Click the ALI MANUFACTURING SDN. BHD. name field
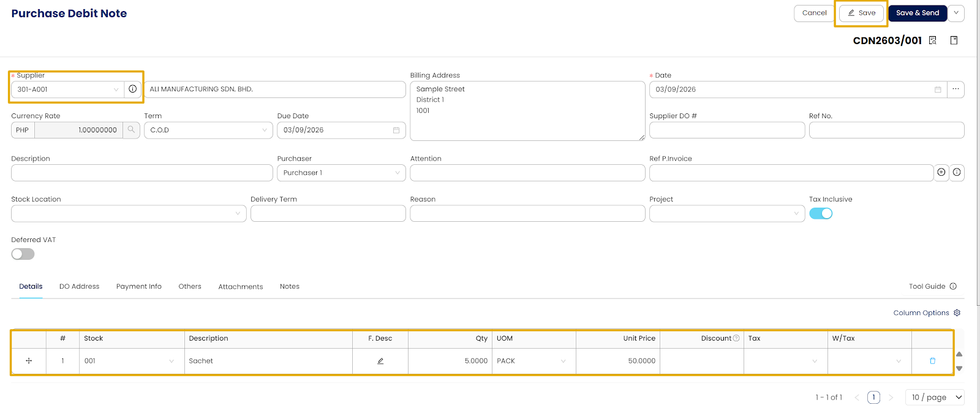This screenshot has width=980, height=413. [275, 89]
